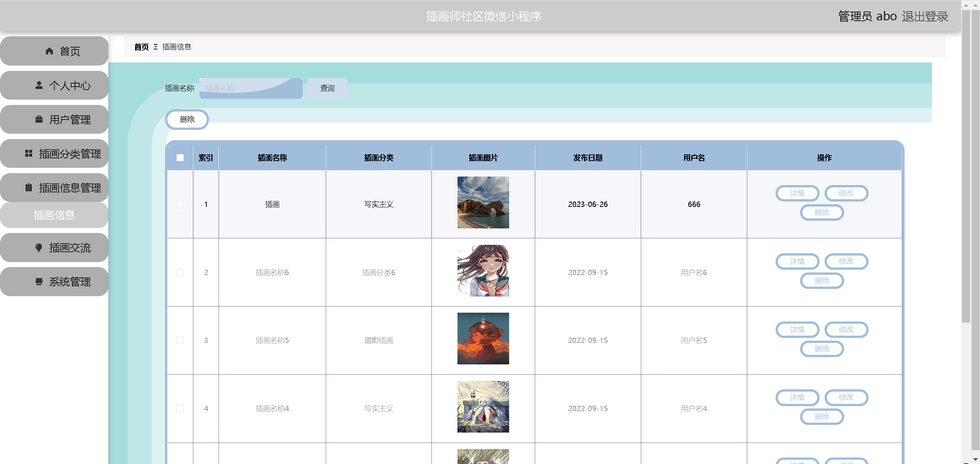The width and height of the screenshot is (980, 464).
Task: Click the seated girl thumbnail in row 4
Action: (x=483, y=407)
